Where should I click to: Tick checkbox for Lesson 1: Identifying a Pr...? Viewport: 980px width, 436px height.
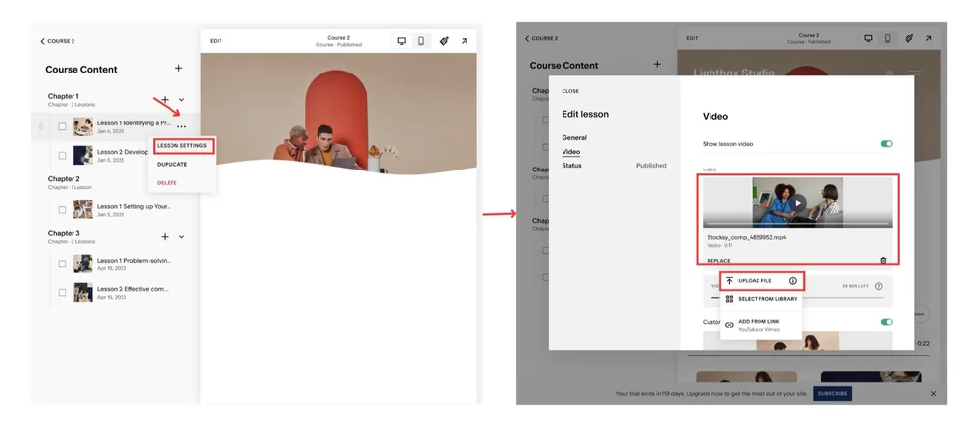point(62,126)
